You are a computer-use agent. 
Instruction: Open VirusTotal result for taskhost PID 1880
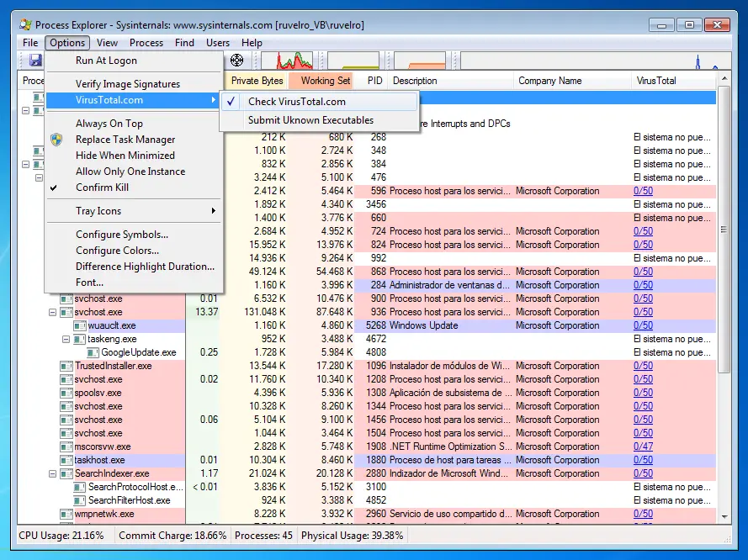[x=643, y=460]
